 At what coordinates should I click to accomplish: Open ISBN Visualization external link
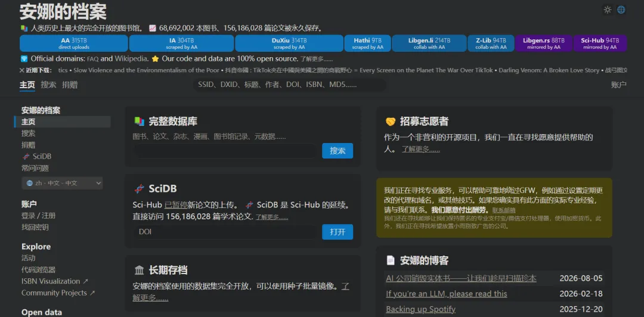[55, 281]
